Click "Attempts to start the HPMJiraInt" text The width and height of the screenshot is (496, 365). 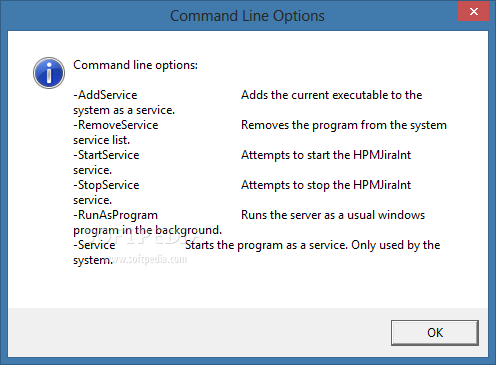[x=326, y=155]
